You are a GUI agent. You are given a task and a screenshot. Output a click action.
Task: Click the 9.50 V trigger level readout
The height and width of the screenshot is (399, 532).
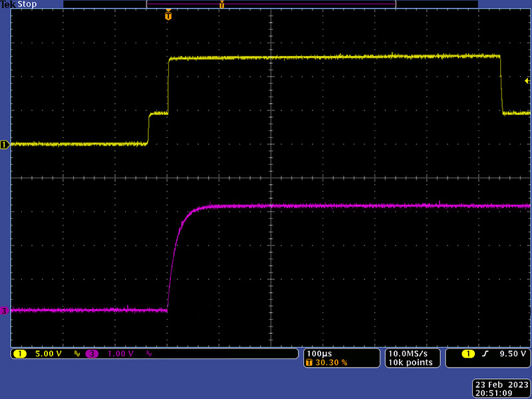tap(512, 354)
